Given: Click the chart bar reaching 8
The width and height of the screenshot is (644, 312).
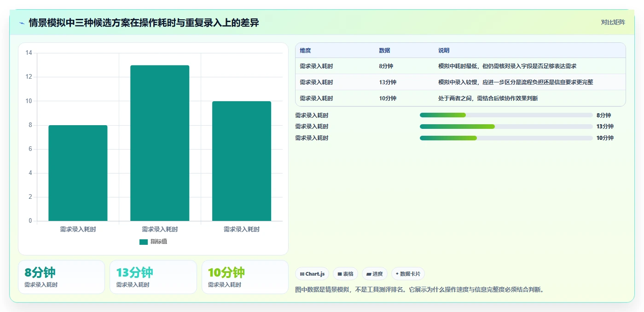Looking at the screenshot, I should click(x=78, y=173).
